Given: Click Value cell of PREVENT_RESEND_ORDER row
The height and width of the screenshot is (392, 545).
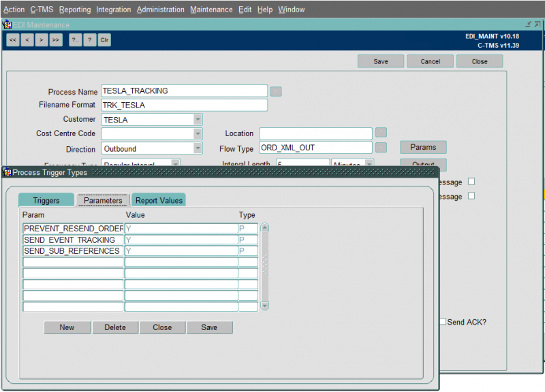Looking at the screenshot, I should [181, 229].
